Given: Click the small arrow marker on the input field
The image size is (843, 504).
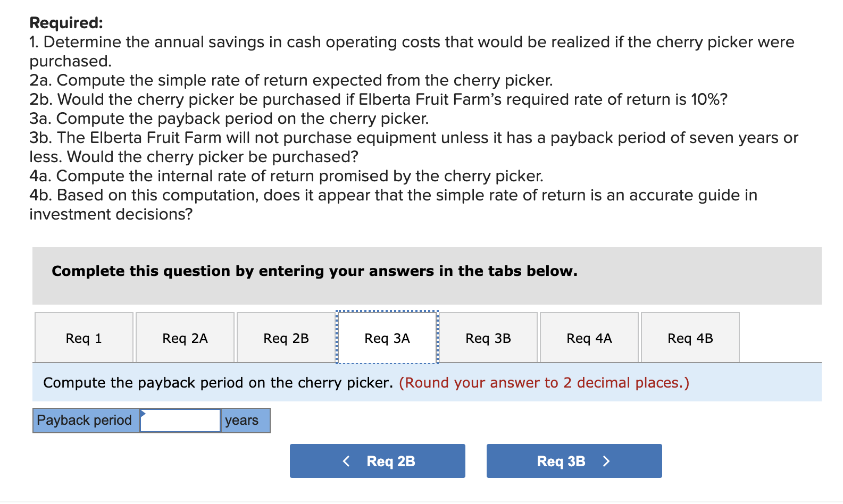Looking at the screenshot, I should (143, 412).
